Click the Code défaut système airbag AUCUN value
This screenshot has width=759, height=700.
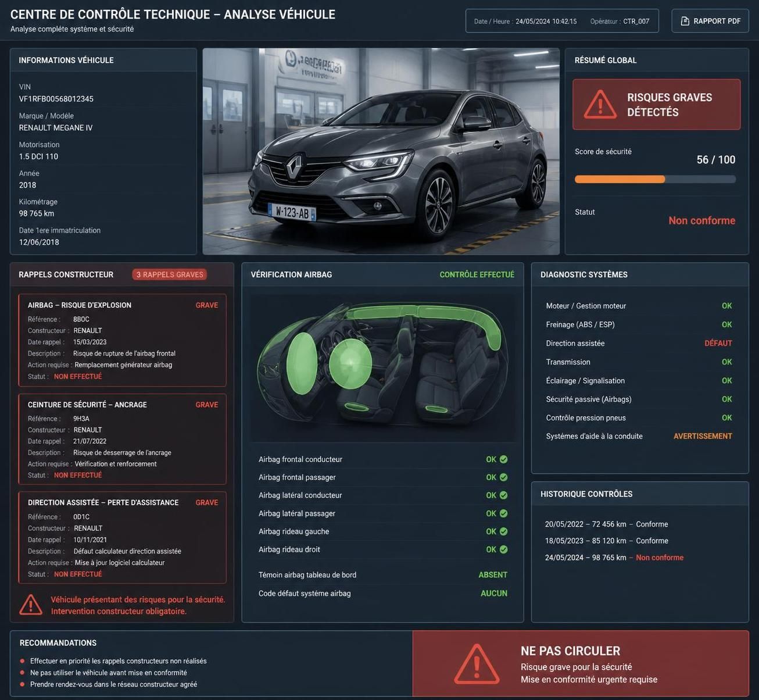click(494, 594)
